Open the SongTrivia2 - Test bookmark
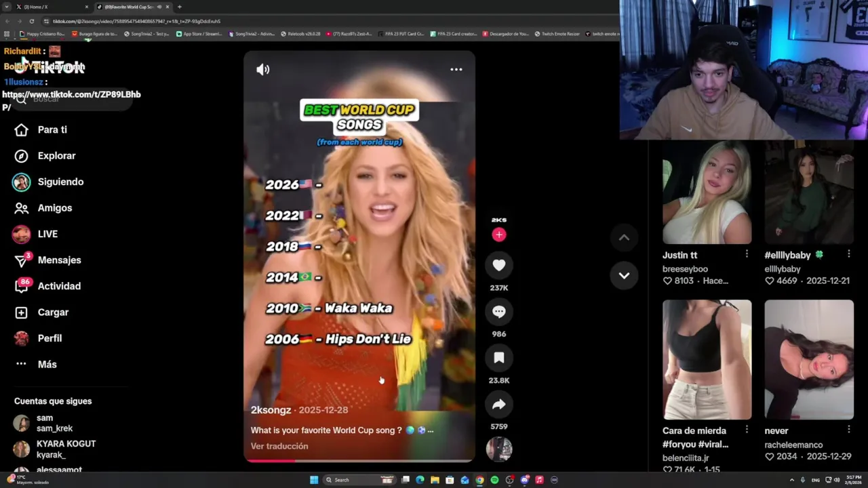Viewport: 868px width, 488px height. [x=146, y=33]
